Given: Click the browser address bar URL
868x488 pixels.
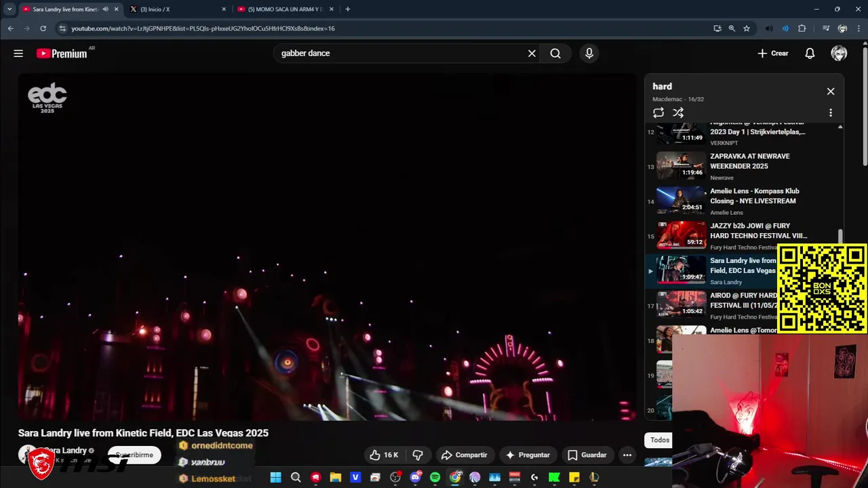Looking at the screenshot, I should coord(203,28).
